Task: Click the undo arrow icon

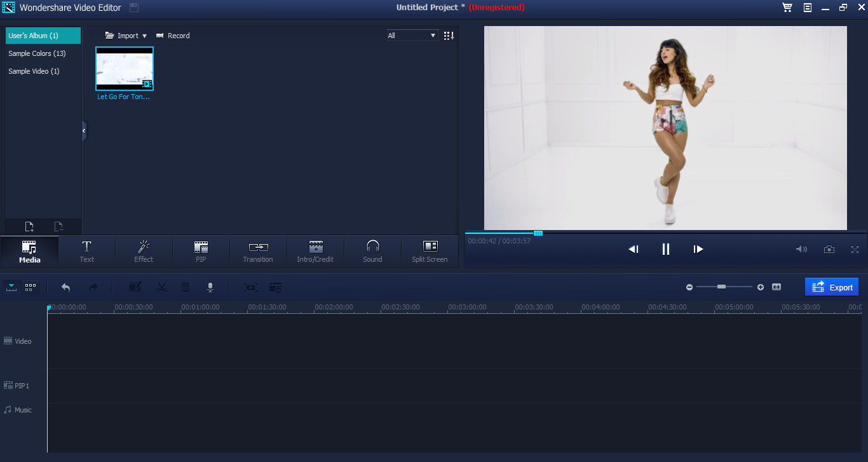Action: pyautogui.click(x=65, y=287)
